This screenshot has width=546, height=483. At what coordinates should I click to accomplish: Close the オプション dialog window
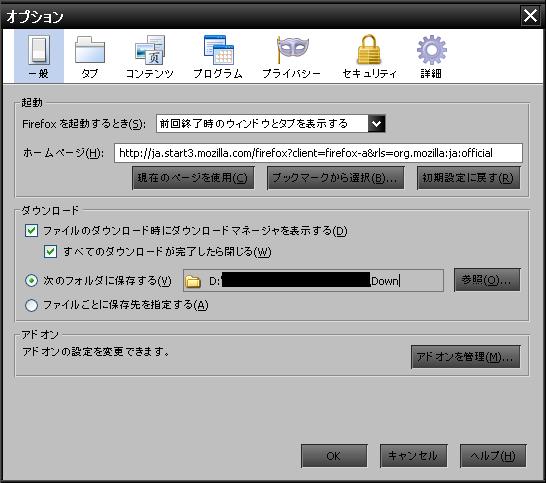click(x=530, y=16)
